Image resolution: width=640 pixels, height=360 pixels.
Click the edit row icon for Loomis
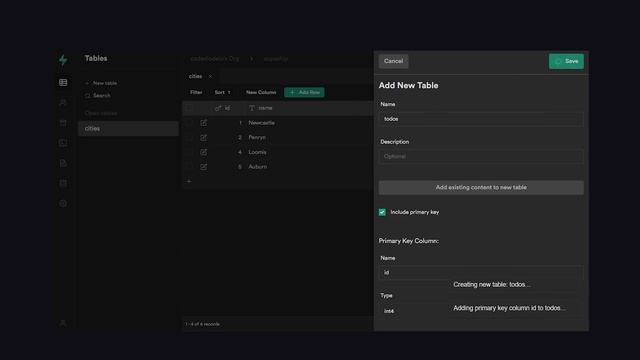[x=203, y=152]
